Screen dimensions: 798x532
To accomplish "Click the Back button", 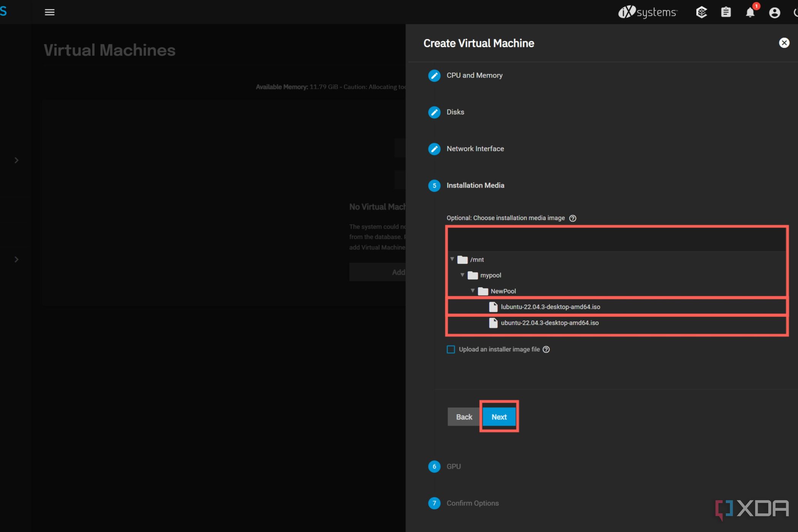I will (x=464, y=417).
